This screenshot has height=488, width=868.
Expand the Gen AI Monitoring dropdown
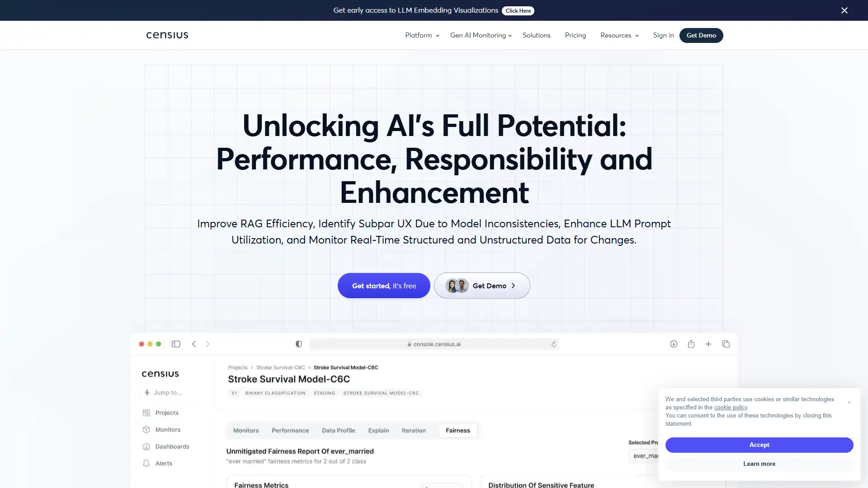(481, 35)
